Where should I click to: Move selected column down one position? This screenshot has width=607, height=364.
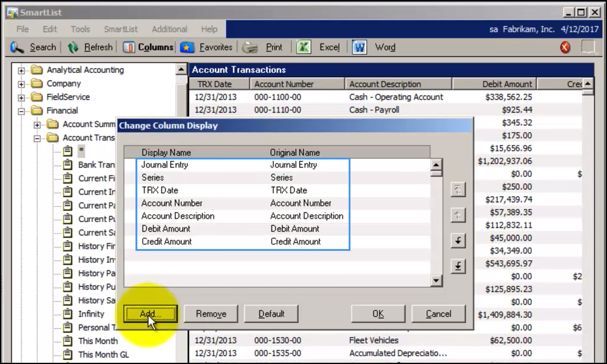click(458, 241)
